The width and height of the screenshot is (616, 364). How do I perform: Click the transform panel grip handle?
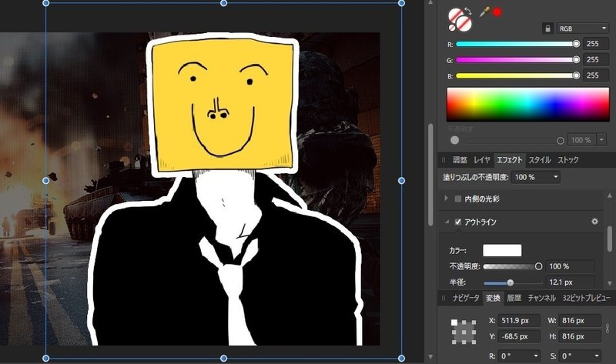point(444,298)
